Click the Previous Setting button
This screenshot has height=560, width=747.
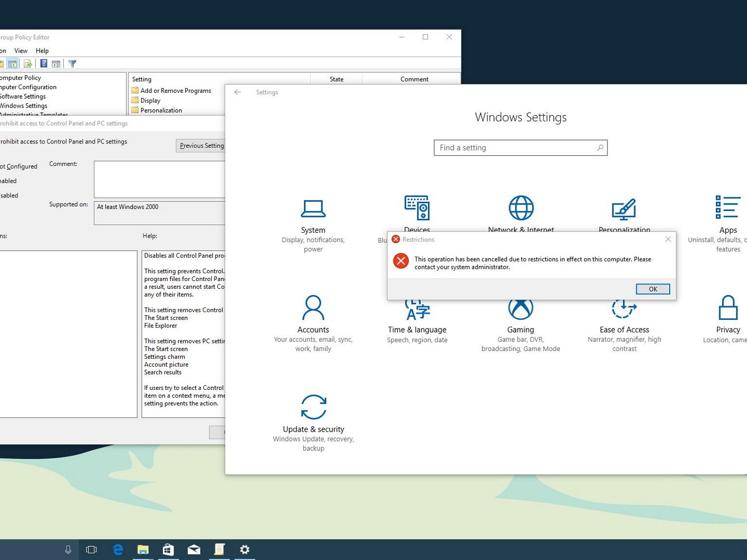pos(201,145)
